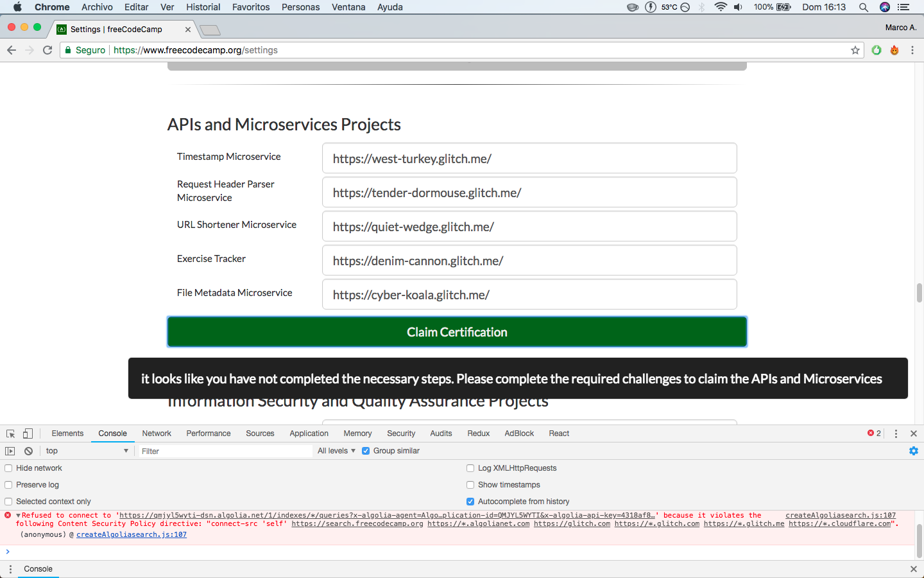Click the Marco A. profile button
This screenshot has height=578, width=924.
tap(901, 28)
